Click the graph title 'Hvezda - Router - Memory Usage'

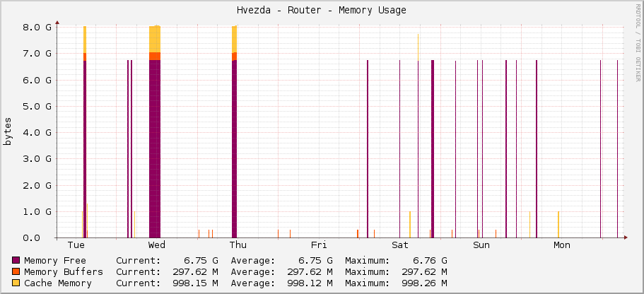coord(322,11)
